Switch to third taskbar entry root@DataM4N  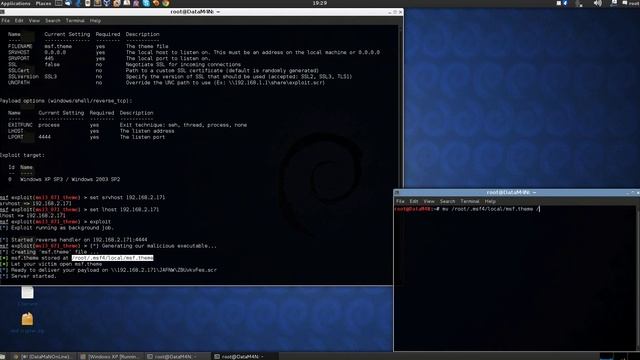[177, 357]
